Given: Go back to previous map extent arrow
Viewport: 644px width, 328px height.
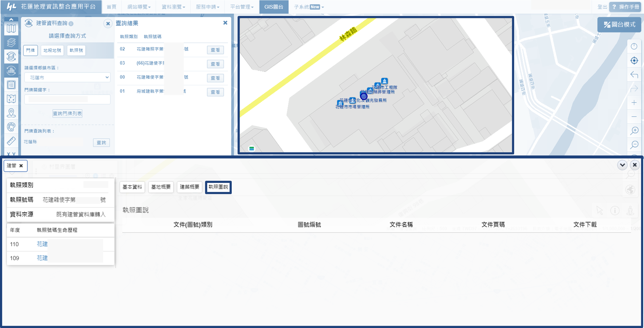Looking at the screenshot, I should coord(634,75).
